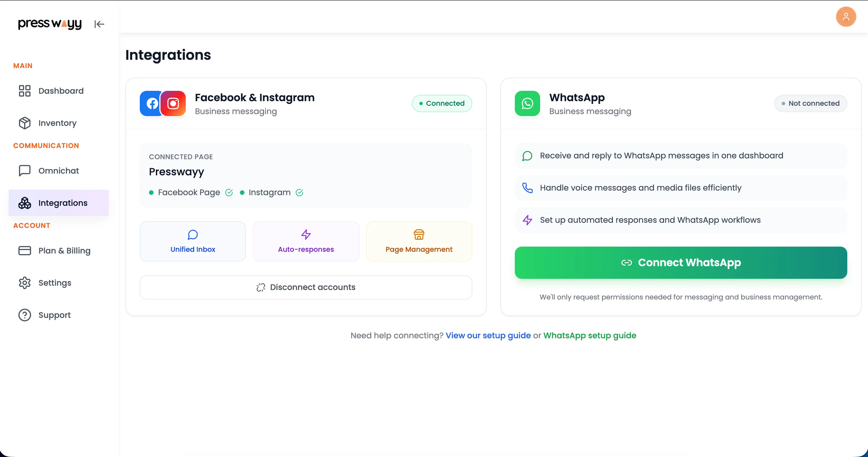Select the Integrations sidebar item

[59, 203]
